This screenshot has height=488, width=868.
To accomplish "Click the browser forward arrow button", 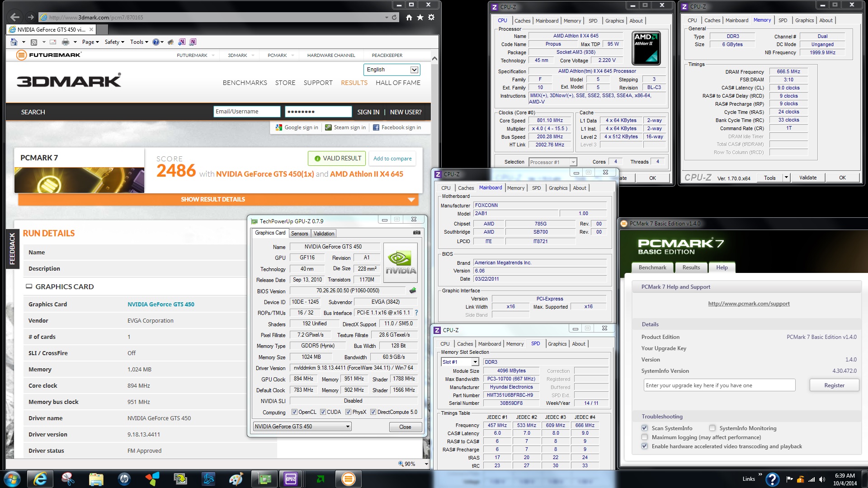I will pos(31,17).
